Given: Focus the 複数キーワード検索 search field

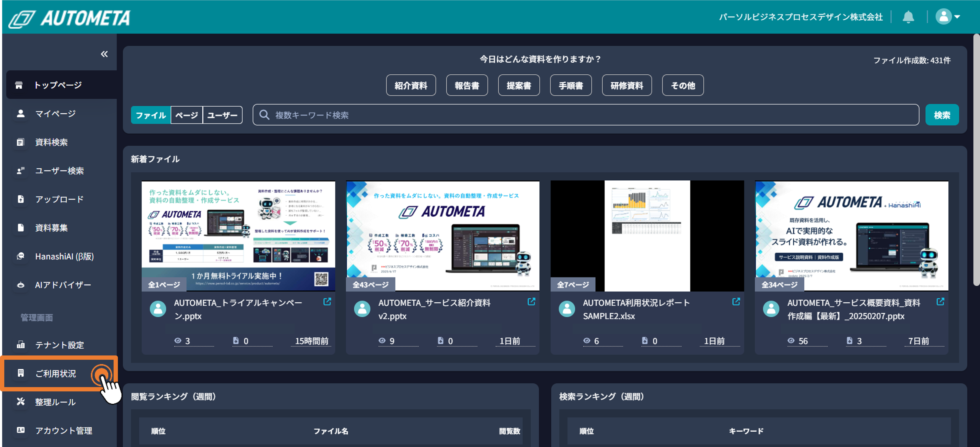Looking at the screenshot, I should (586, 115).
